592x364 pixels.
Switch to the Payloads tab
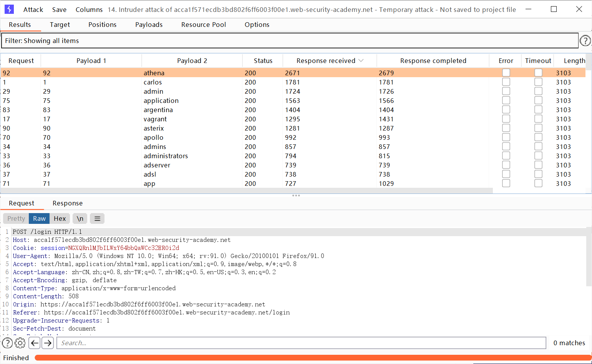(x=149, y=25)
